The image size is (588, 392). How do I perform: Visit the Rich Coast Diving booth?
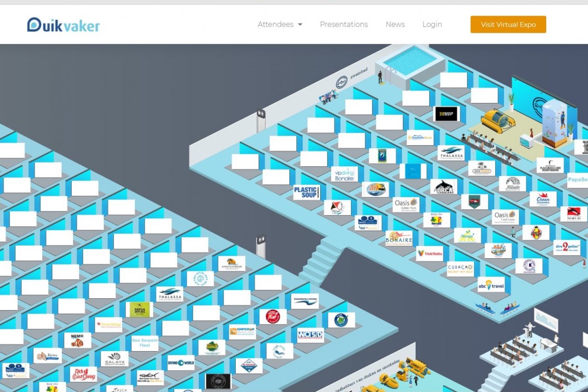83,374
